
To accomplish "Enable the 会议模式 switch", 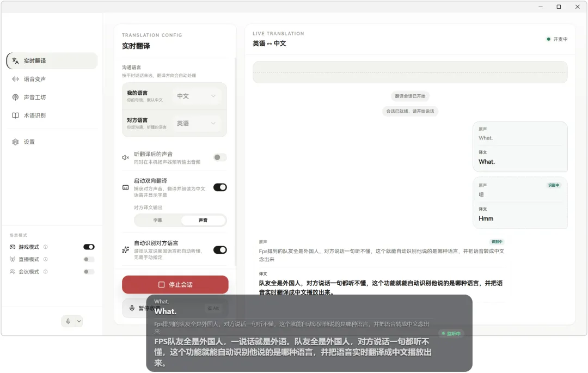I will coord(89,271).
